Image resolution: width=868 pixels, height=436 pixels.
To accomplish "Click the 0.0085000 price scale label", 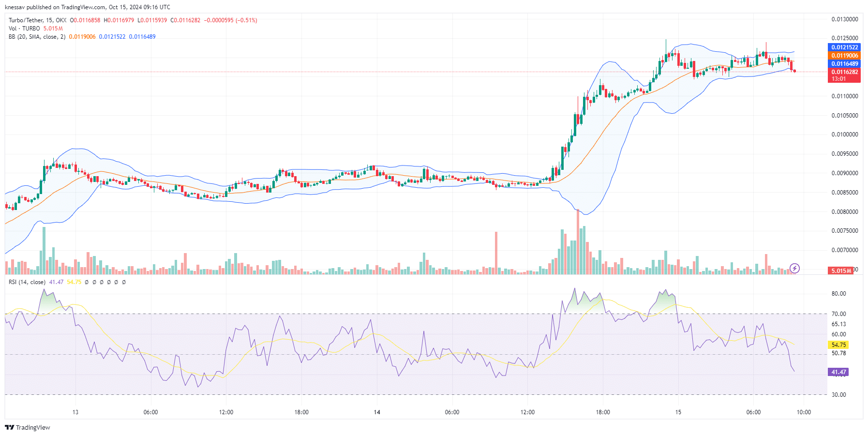I will 845,193.
